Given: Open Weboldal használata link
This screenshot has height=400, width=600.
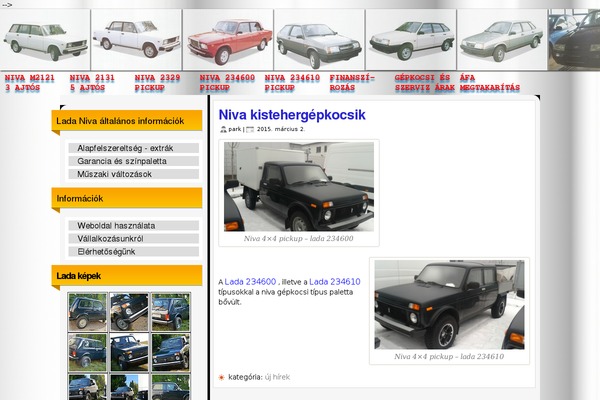Looking at the screenshot, I should tap(134, 226).
